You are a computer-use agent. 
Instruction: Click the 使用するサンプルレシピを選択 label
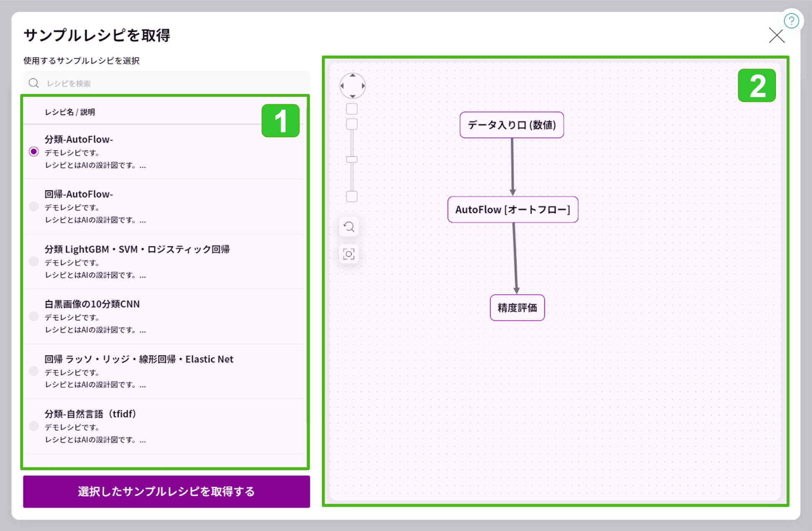click(x=81, y=61)
